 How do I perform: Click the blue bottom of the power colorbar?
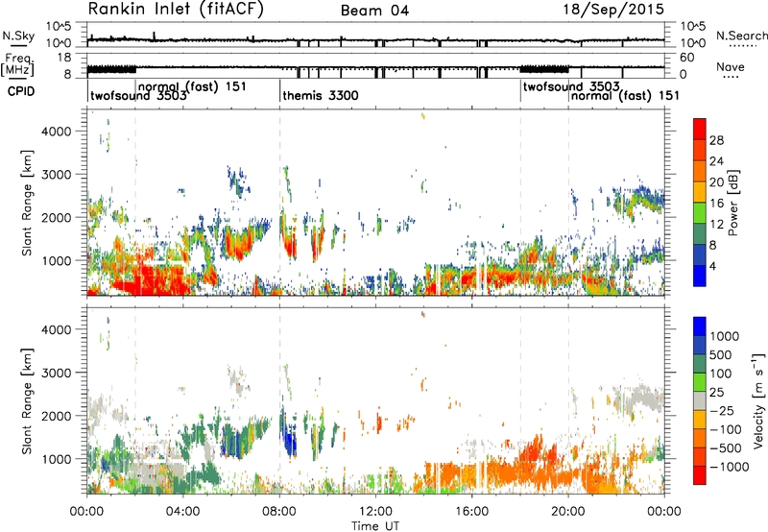[700, 276]
